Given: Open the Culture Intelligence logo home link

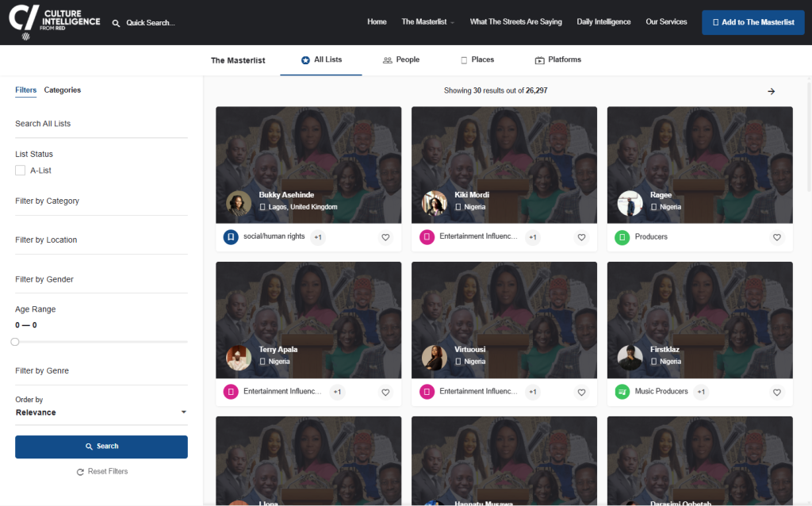Looking at the screenshot, I should [55, 22].
